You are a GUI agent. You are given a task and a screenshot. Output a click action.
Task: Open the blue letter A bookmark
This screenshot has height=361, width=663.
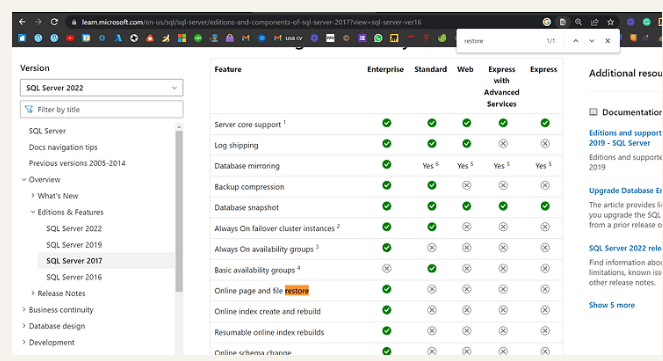pyautogui.click(x=118, y=38)
